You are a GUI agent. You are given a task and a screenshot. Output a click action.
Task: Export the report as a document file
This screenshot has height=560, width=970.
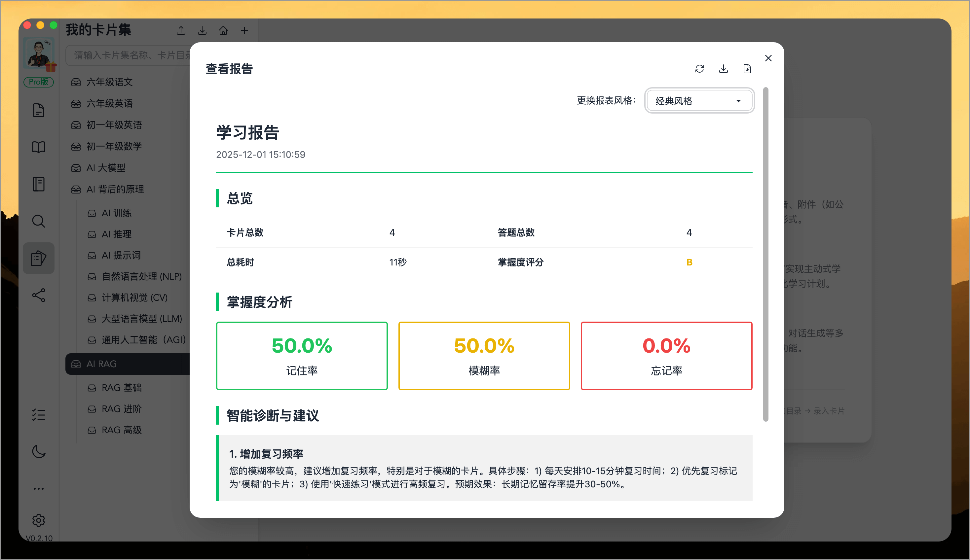coord(747,68)
